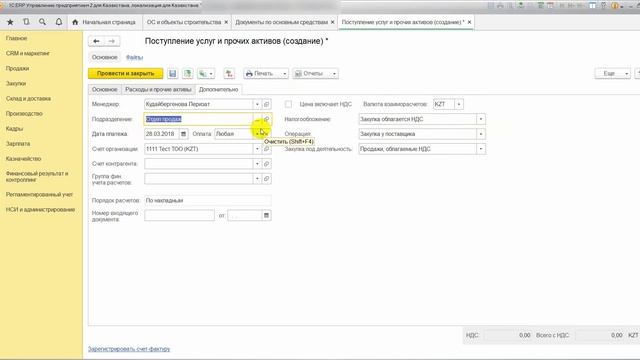Open the Менеджер field's open-item icon
Image resolution: width=640 pixels, height=360 pixels.
[x=267, y=104]
